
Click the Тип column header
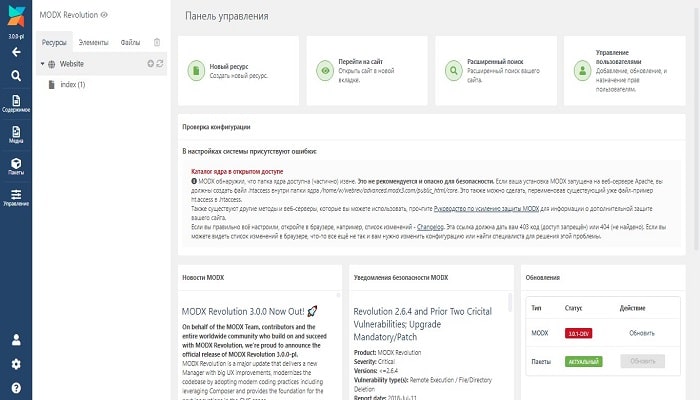point(536,308)
